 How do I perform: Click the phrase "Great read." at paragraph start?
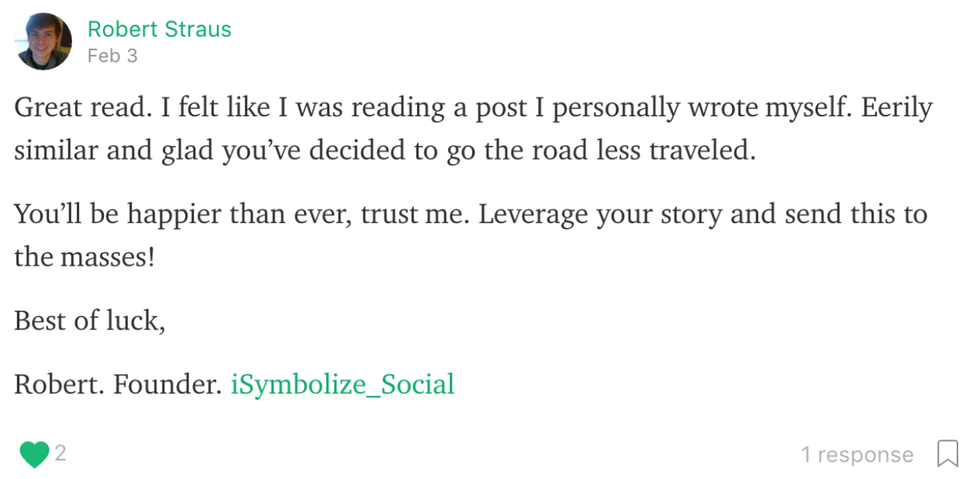point(83,108)
